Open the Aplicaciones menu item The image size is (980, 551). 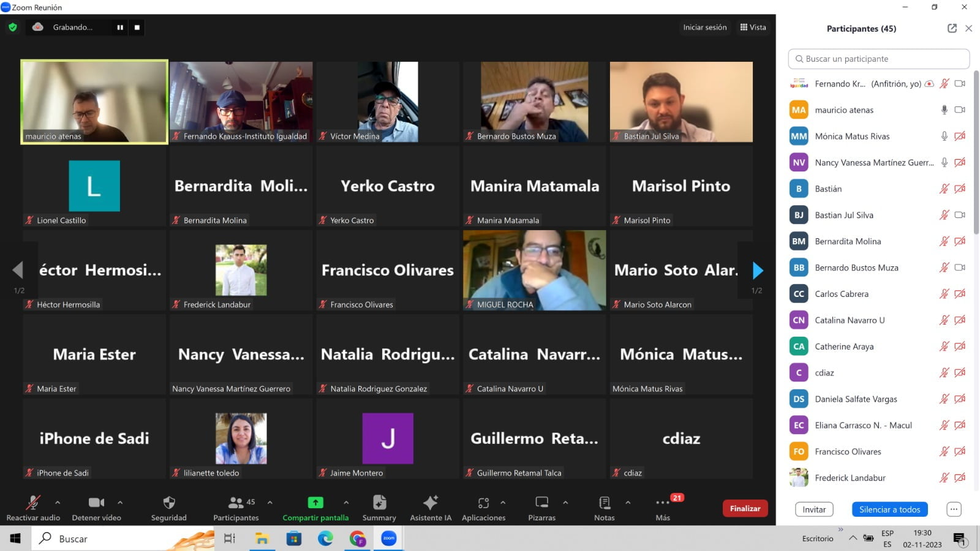(x=483, y=503)
